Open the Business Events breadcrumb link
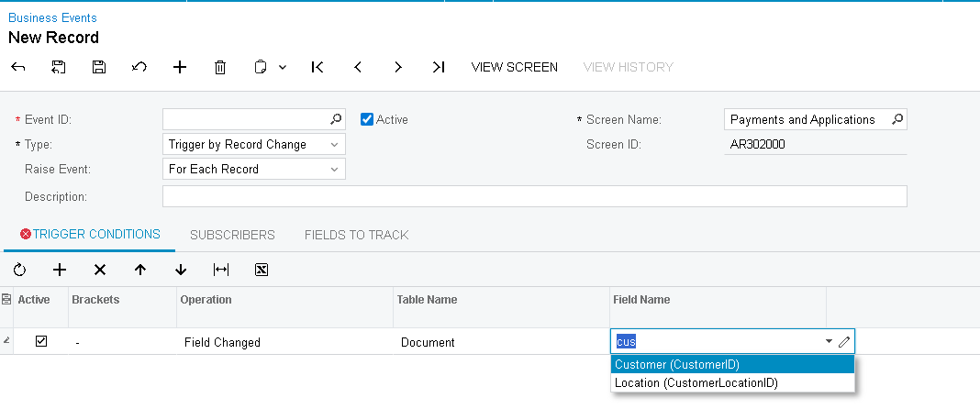Image resolution: width=980 pixels, height=420 pixels. [52, 17]
